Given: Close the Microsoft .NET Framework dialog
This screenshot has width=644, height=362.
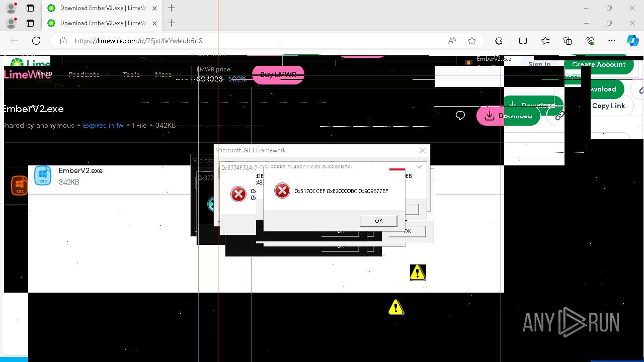Looking at the screenshot, I should (423, 150).
